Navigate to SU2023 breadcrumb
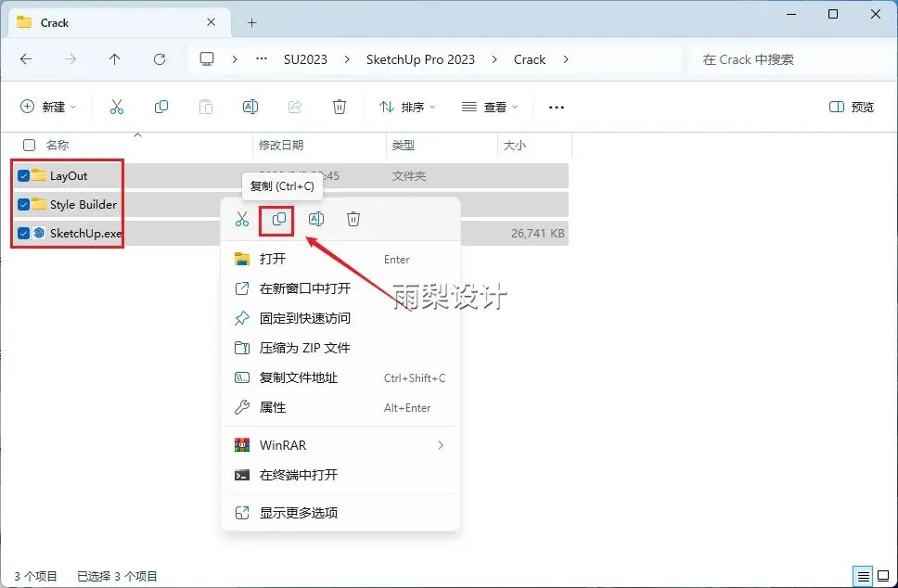This screenshot has height=588, width=898. pyautogui.click(x=305, y=59)
